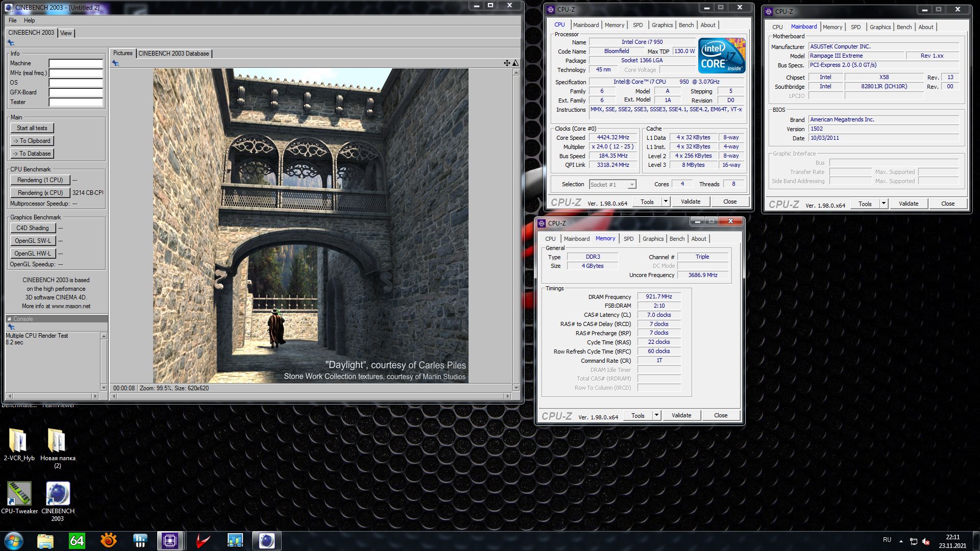Open the RU language selector
The height and width of the screenshot is (551, 980).
pyautogui.click(x=887, y=540)
